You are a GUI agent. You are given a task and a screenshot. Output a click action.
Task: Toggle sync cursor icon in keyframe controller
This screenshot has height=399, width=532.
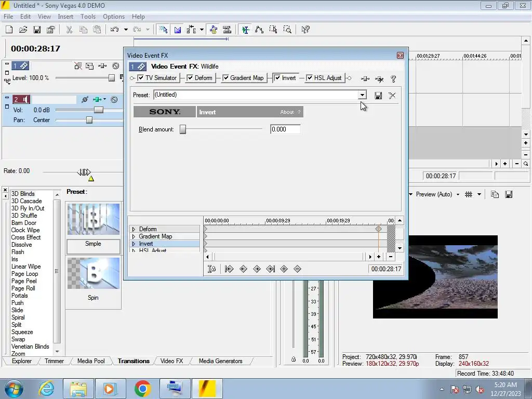212,269
